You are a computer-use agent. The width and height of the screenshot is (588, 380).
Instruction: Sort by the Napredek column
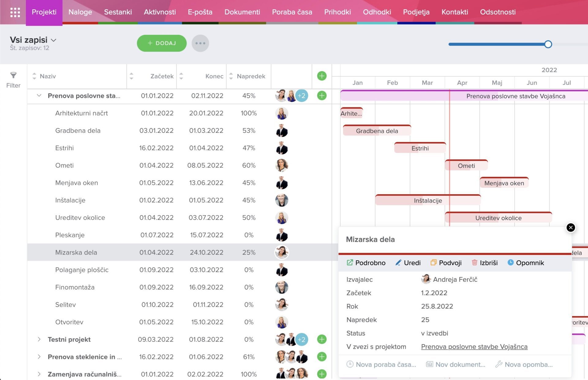[231, 76]
